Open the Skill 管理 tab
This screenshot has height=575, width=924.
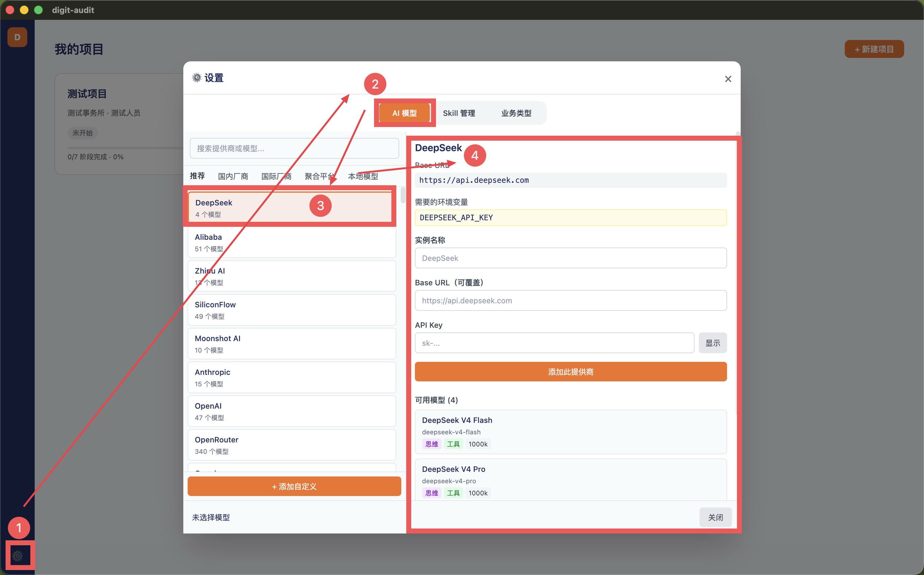[459, 113]
